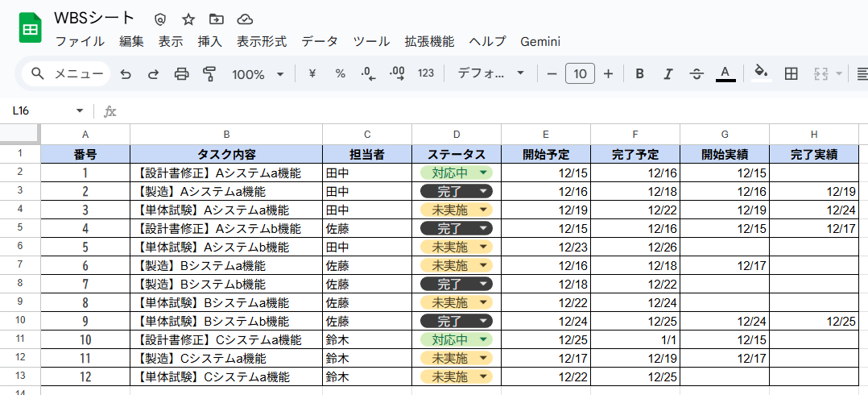The image size is (868, 395).
Task: Expand the デフォ font family dropdown
Action: [490, 74]
